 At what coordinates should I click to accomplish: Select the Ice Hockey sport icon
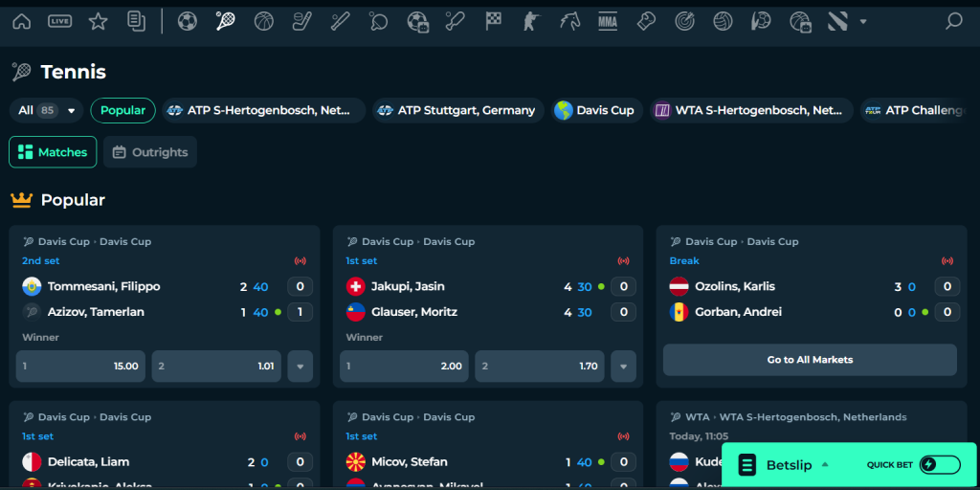point(301,22)
